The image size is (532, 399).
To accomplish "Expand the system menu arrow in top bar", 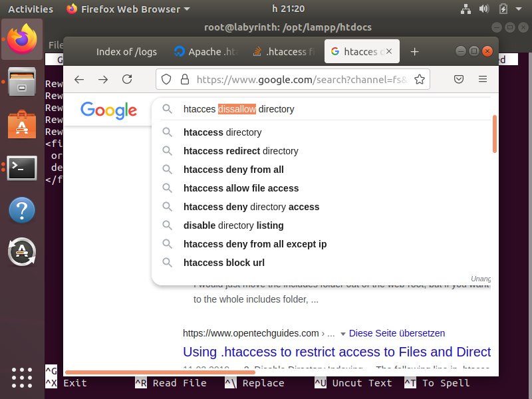I will point(519,9).
